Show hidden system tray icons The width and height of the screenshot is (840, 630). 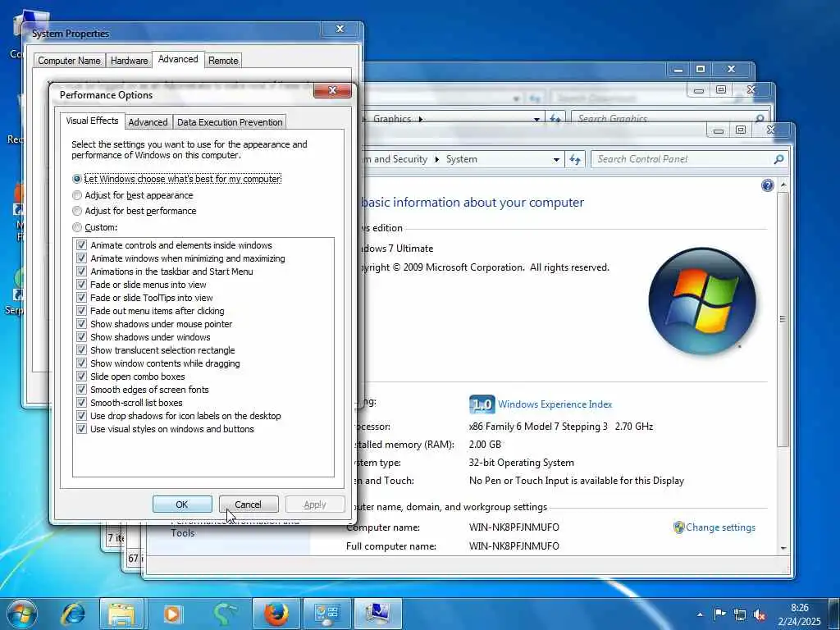pos(700,614)
